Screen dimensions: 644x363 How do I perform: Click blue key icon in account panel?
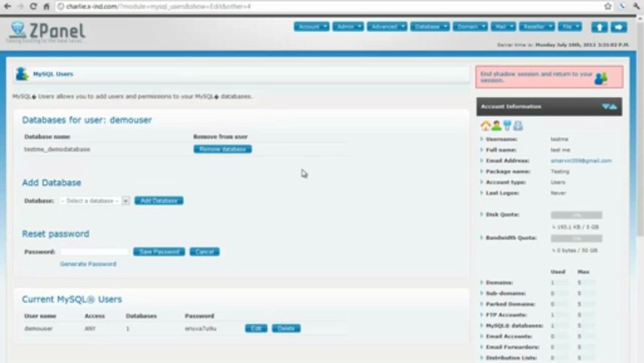(x=507, y=126)
